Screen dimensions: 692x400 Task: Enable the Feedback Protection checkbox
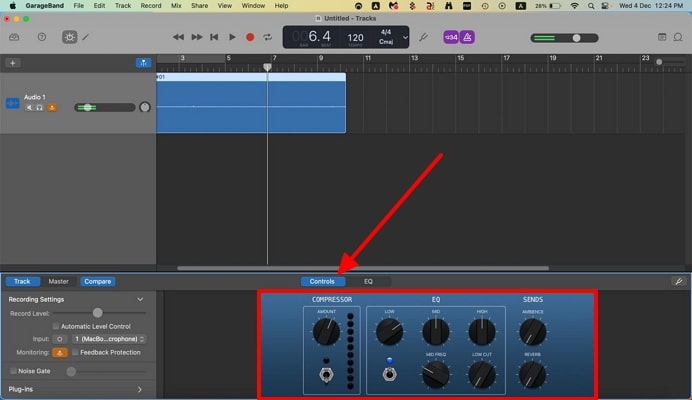pyautogui.click(x=75, y=352)
